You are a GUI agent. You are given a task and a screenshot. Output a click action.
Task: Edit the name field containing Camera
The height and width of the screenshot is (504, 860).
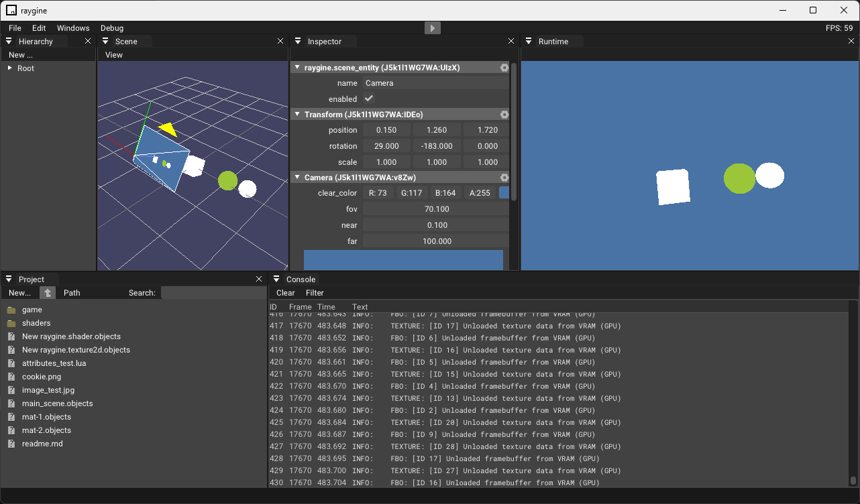tap(436, 83)
